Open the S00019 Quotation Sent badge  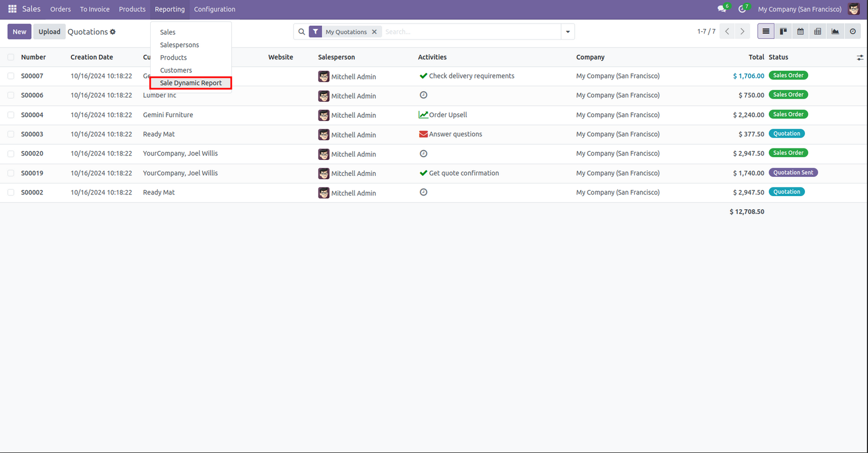pos(793,173)
